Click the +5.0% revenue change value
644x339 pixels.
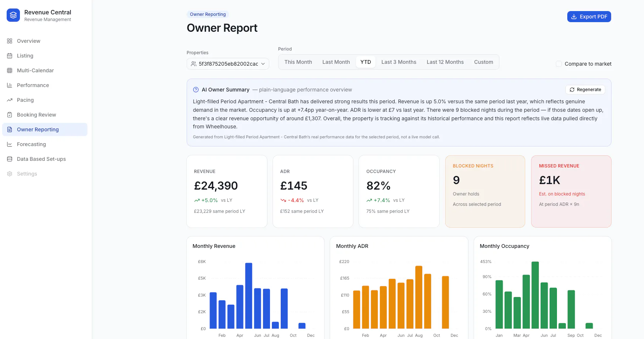tap(210, 200)
